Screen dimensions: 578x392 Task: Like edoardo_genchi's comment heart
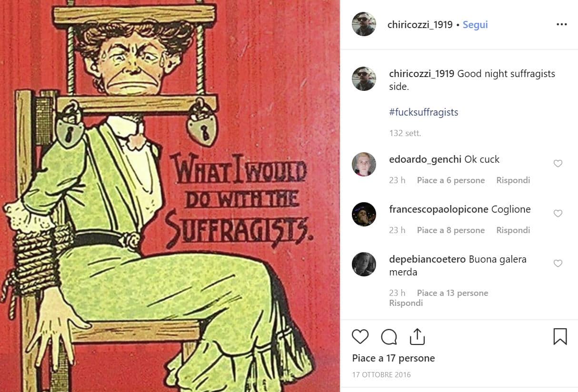[558, 164]
